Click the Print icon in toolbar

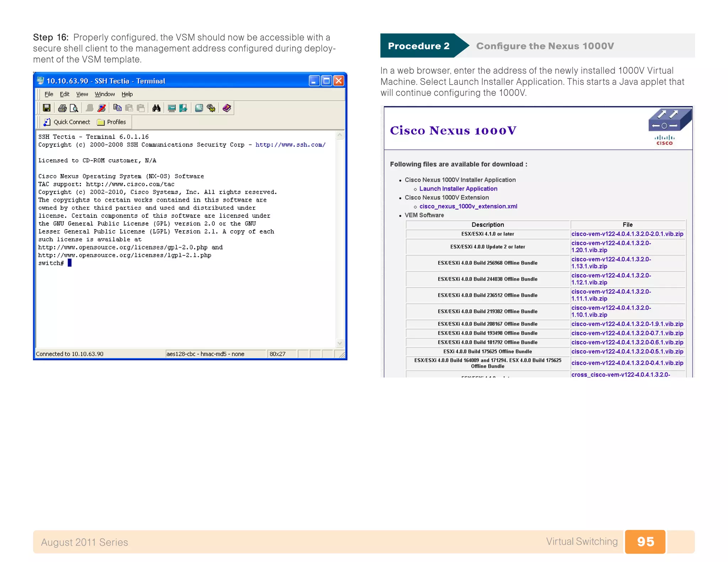tap(62, 108)
